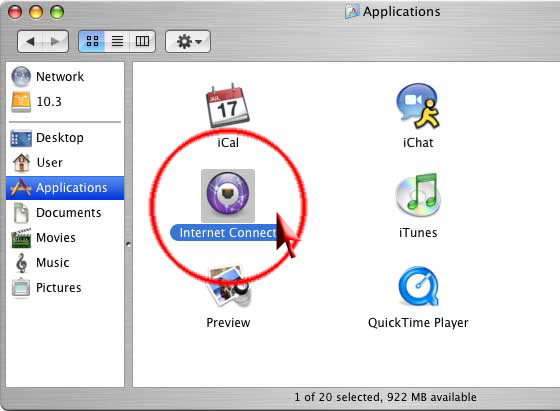The height and width of the screenshot is (411, 560).
Task: Select the iChat application icon
Action: 418,106
